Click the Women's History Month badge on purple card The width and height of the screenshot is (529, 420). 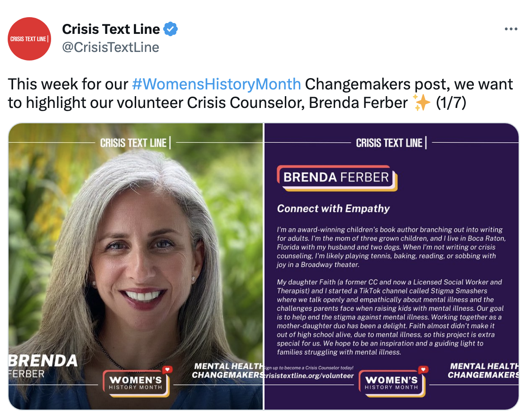(x=393, y=383)
